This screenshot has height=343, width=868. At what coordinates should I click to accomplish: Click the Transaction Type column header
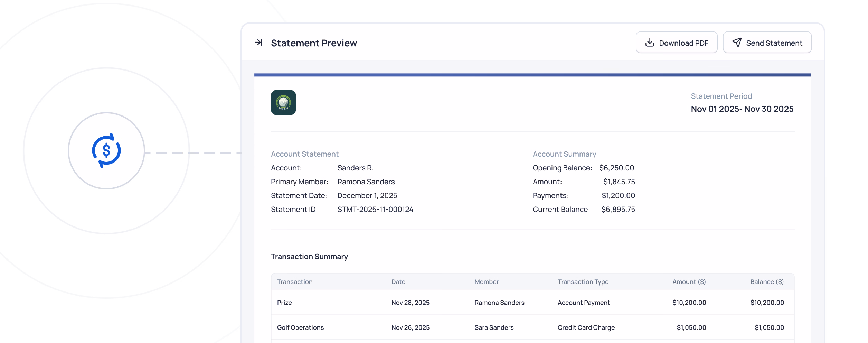pos(583,282)
